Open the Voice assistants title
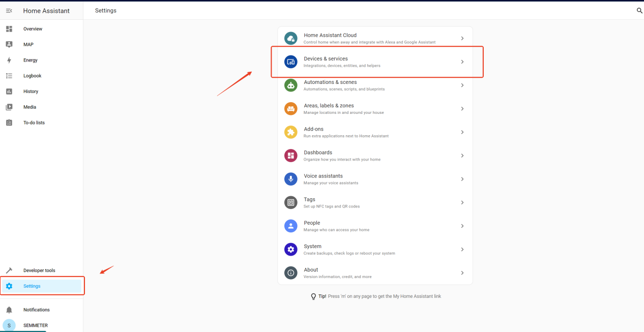Viewport: 644px width, 332px height. click(x=323, y=176)
